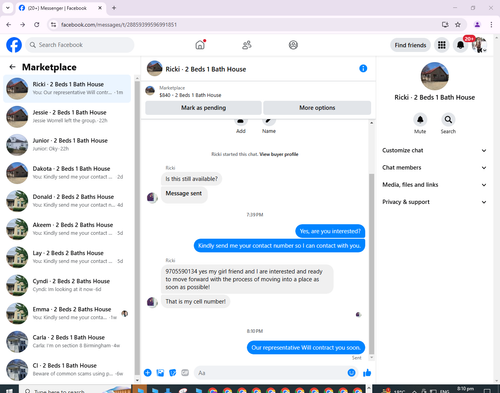This screenshot has width=500, height=393.
Task: Click the Aa message input field
Action: 276,373
